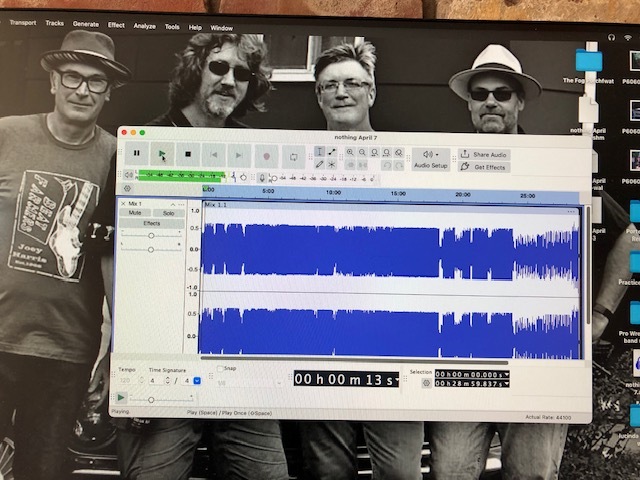The width and height of the screenshot is (640, 480).
Task: Skip to the end of the project
Action: [239, 156]
